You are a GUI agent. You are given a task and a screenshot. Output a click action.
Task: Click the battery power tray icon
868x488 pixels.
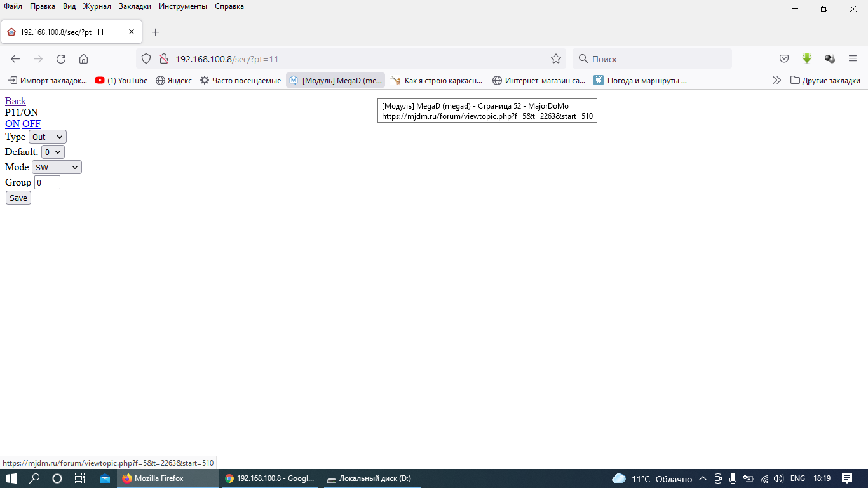749,478
